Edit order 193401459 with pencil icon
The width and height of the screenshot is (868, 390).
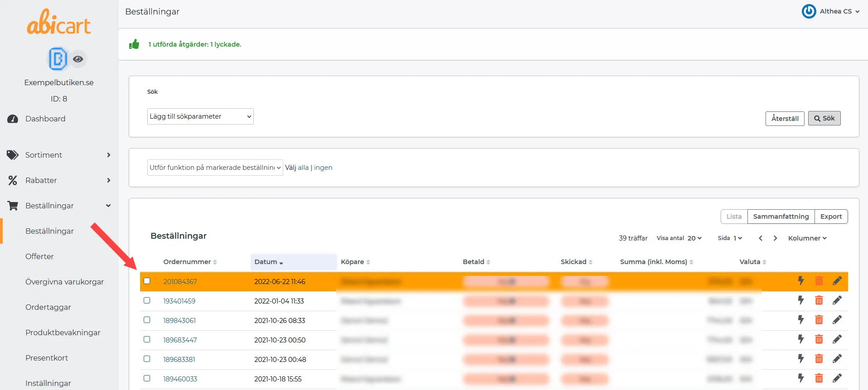point(837,300)
